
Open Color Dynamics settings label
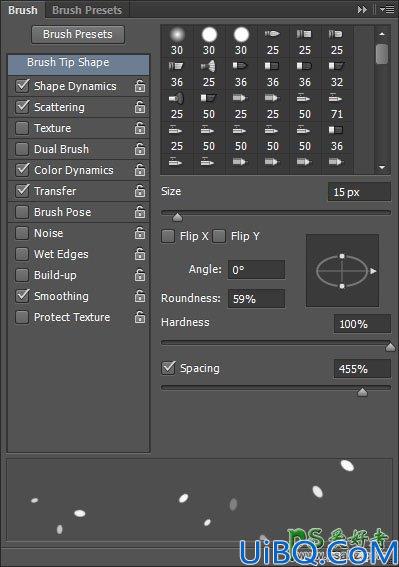coord(74,170)
